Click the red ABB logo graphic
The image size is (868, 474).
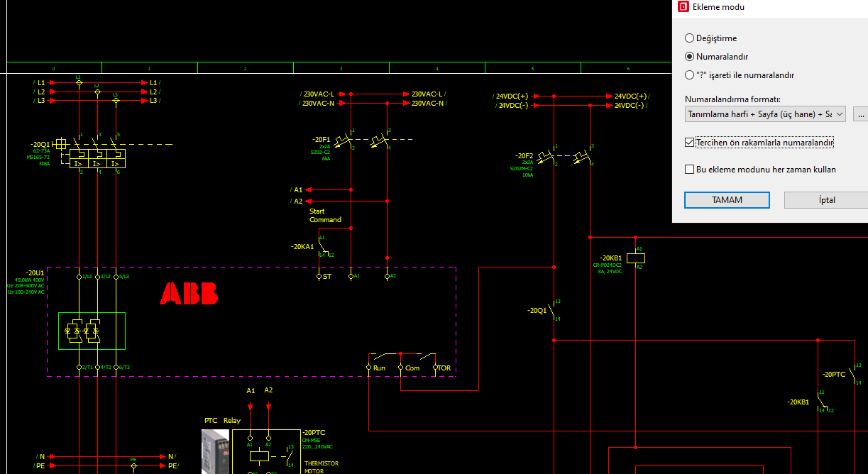(x=189, y=294)
